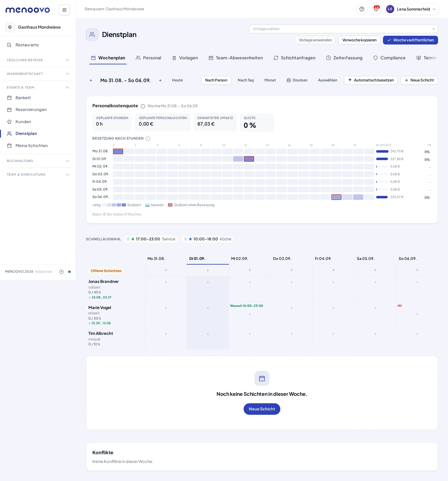Click red-outlined peak cell on So 06.09. row
Image resolution: width=448 pixels, height=481 pixels.
[336, 197]
